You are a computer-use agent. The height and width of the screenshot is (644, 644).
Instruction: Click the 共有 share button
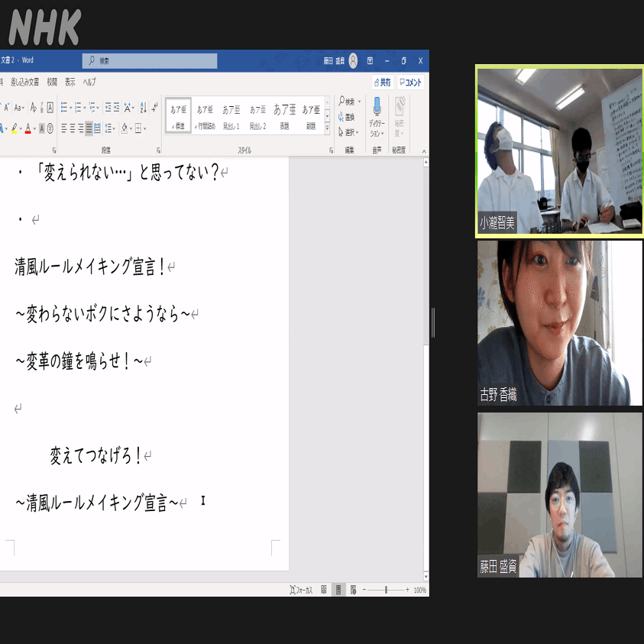coord(383,83)
